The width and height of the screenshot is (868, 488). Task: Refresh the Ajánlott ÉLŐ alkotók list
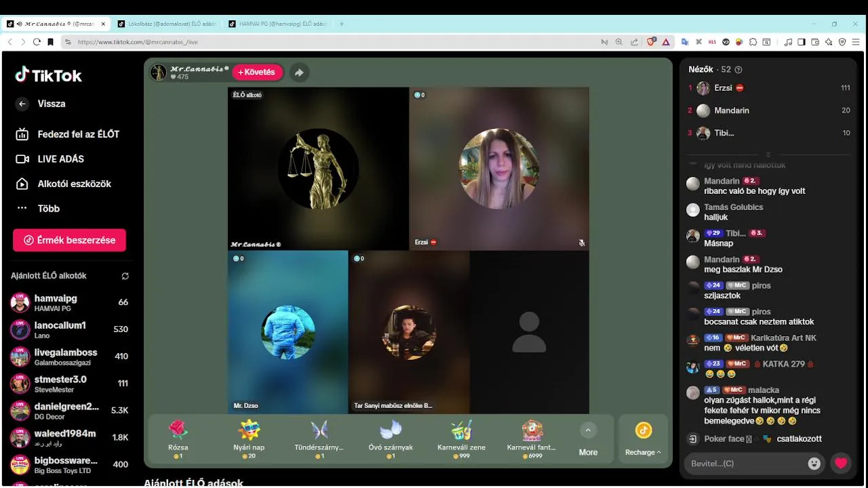(x=125, y=276)
